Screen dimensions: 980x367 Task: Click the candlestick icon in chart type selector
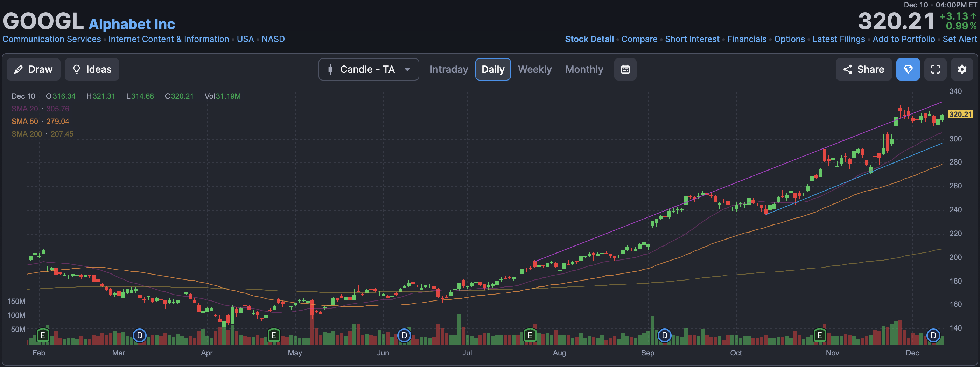click(x=330, y=69)
